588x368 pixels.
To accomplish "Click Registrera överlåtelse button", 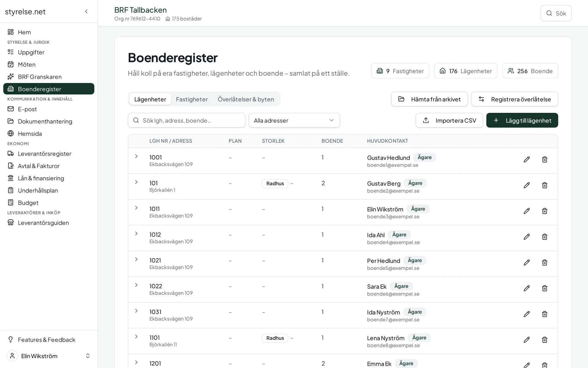I will [514, 99].
